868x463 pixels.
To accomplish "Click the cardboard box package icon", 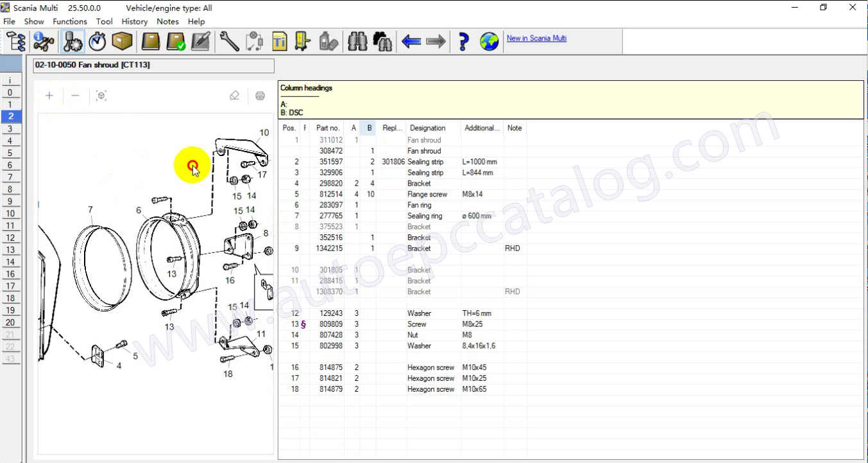I will point(122,42).
